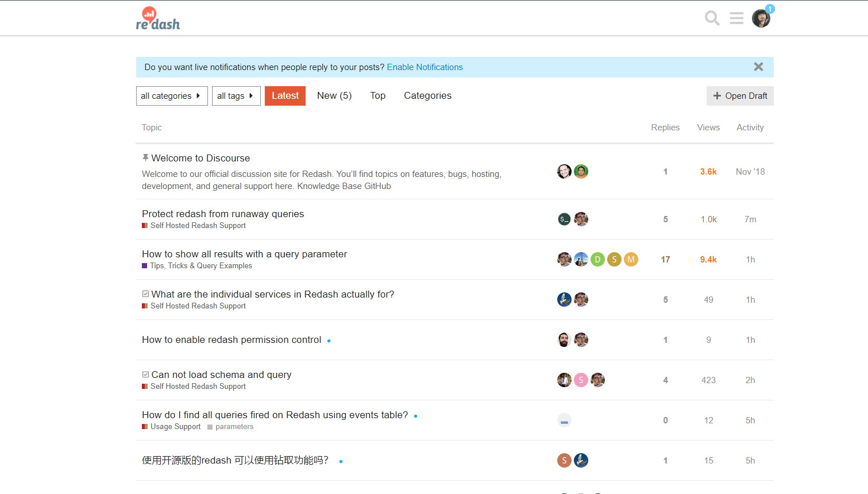Sort topics by Activity column
The height and width of the screenshot is (494, 868).
coord(750,128)
